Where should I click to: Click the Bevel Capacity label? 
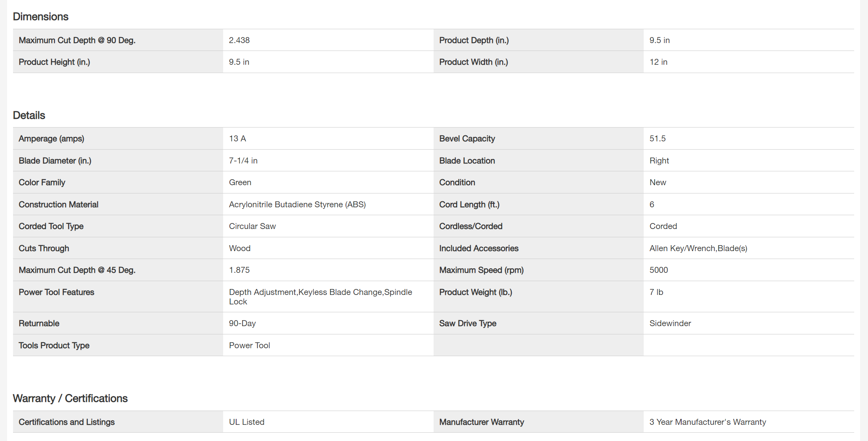(x=467, y=139)
